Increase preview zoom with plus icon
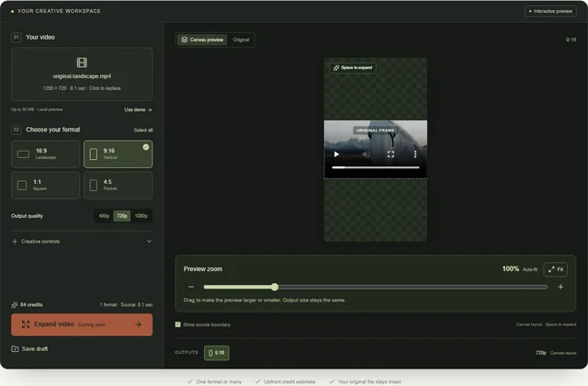Screen dimensions: 588x386 click(x=560, y=287)
